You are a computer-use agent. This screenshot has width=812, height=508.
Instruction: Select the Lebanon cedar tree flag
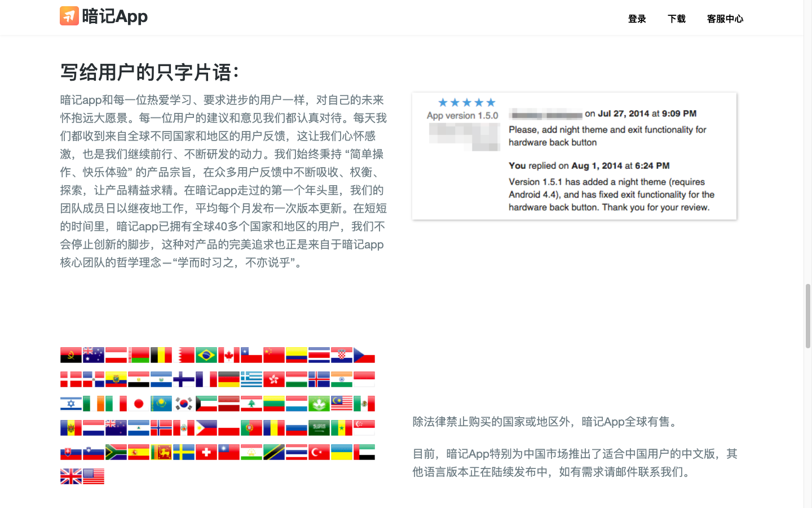click(251, 404)
